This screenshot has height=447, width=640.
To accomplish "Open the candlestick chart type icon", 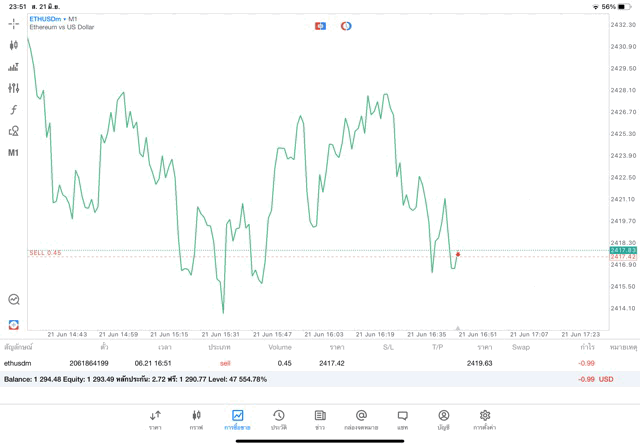I will (14, 45).
